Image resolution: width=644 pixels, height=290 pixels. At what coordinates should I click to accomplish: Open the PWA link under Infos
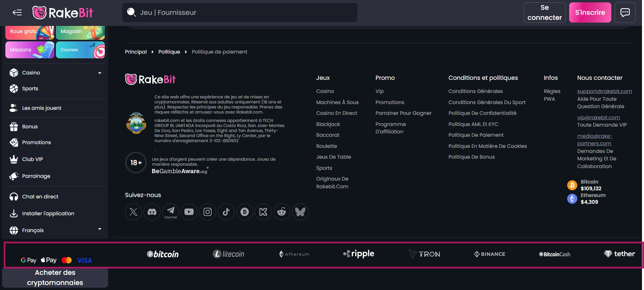(x=549, y=99)
